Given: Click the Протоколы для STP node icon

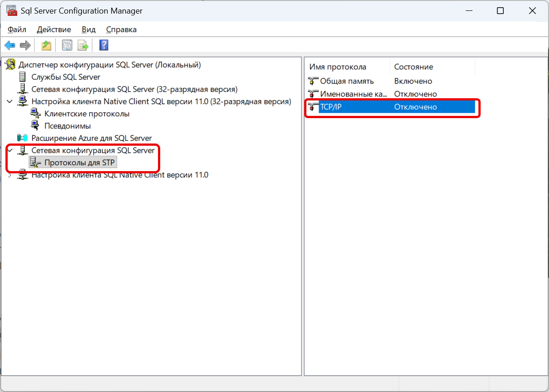Looking at the screenshot, I should tap(35, 163).
